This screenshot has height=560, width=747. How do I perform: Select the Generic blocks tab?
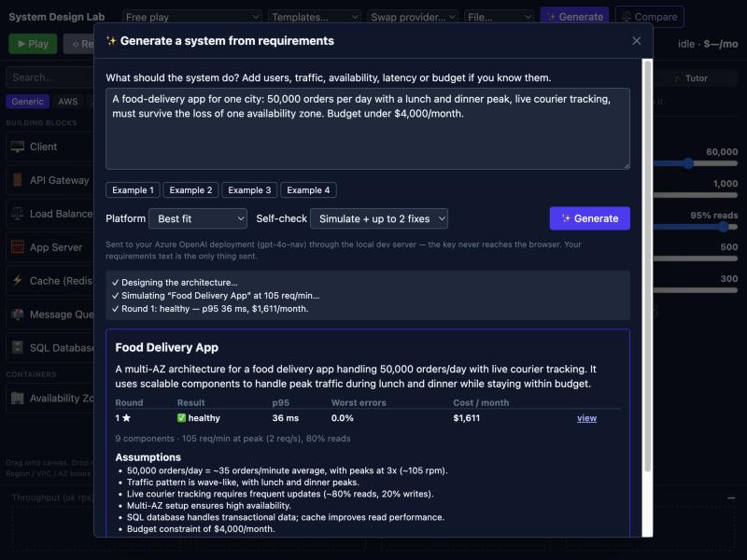click(x=27, y=102)
